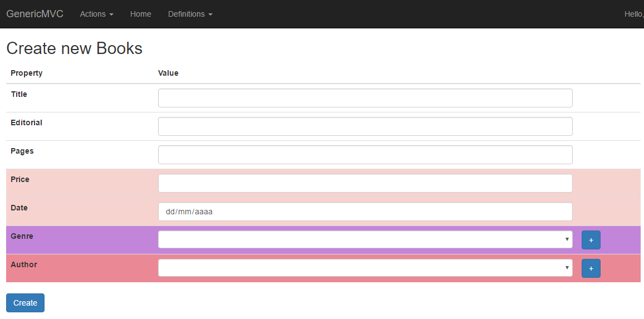The image size is (644, 319).
Task: Focus the Title input field
Action: point(365,98)
